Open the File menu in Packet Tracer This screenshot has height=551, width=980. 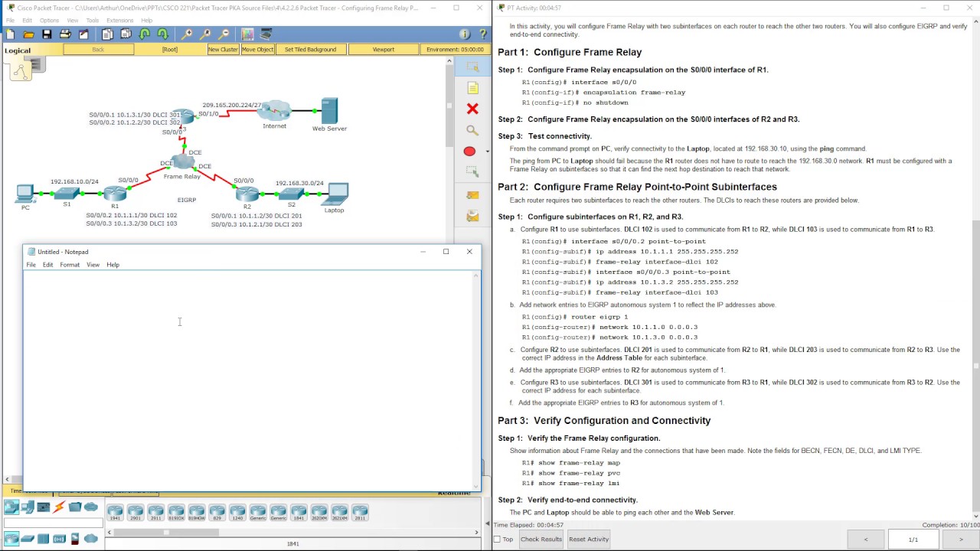10,21
